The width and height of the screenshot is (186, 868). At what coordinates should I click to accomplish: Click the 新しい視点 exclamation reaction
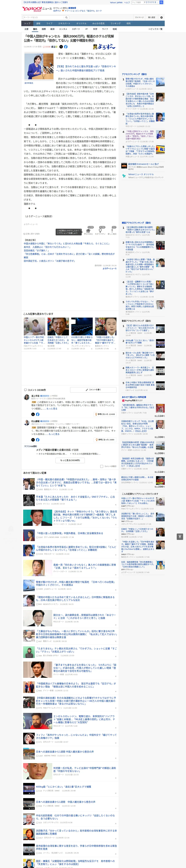(112, 231)
